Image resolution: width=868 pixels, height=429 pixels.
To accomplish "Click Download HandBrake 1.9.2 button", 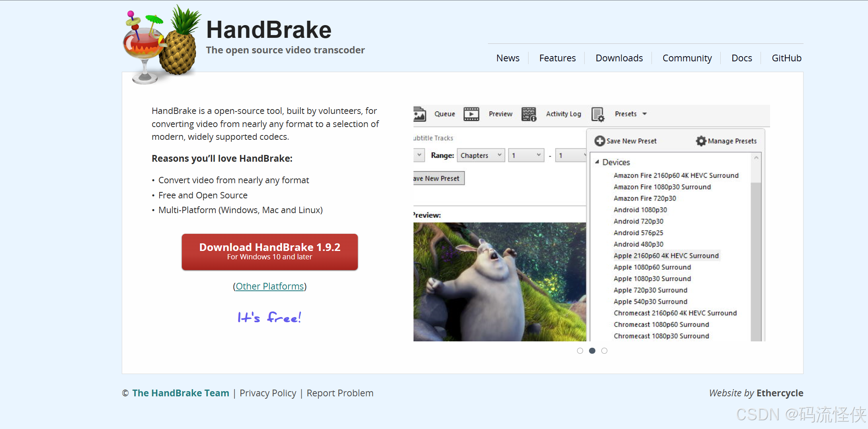I will pos(270,252).
